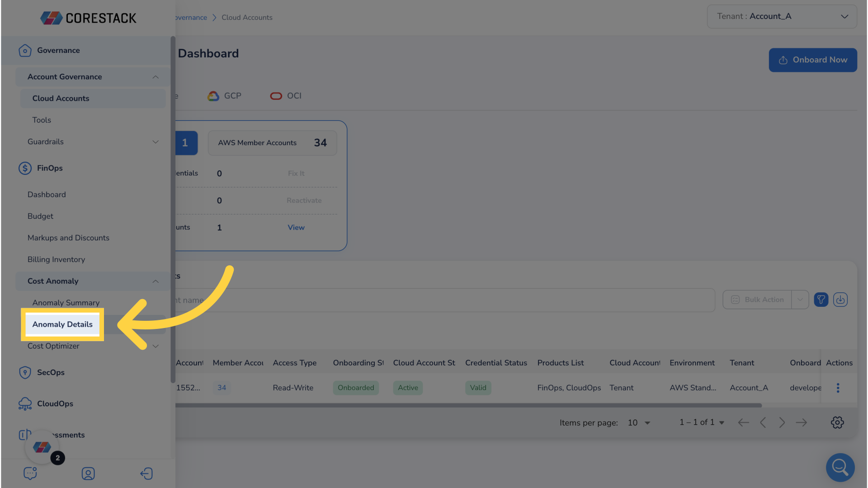Click the Bulk Action button
This screenshot has height=488, width=868.
click(757, 300)
